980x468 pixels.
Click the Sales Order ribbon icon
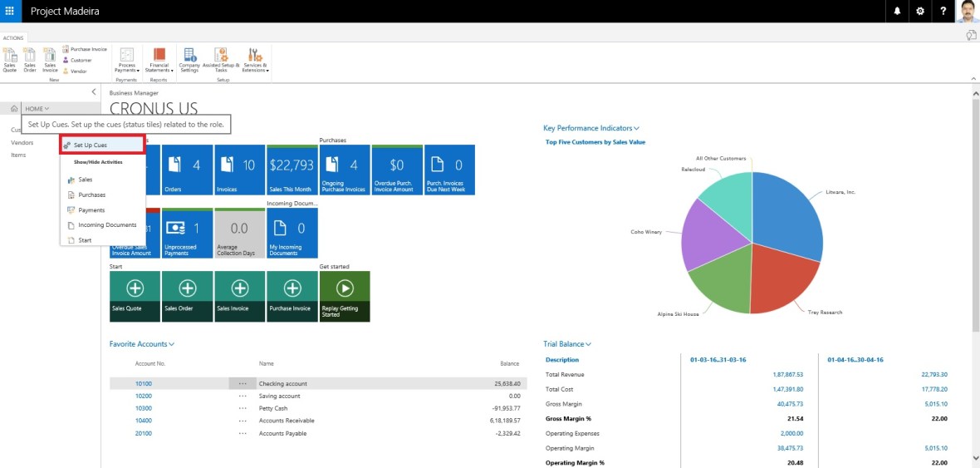coord(30,61)
